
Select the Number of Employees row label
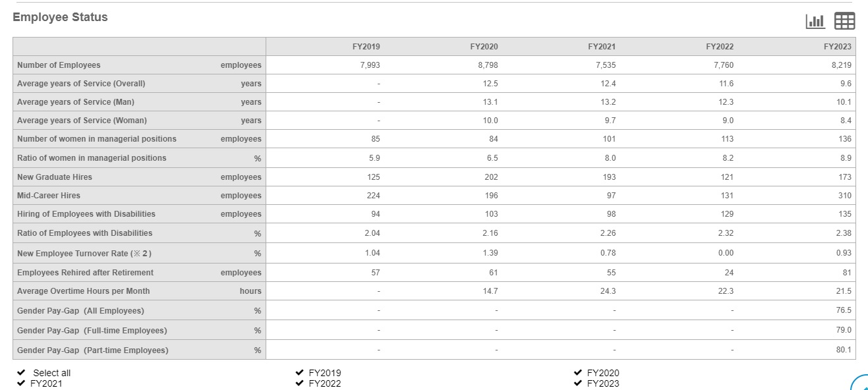[59, 65]
